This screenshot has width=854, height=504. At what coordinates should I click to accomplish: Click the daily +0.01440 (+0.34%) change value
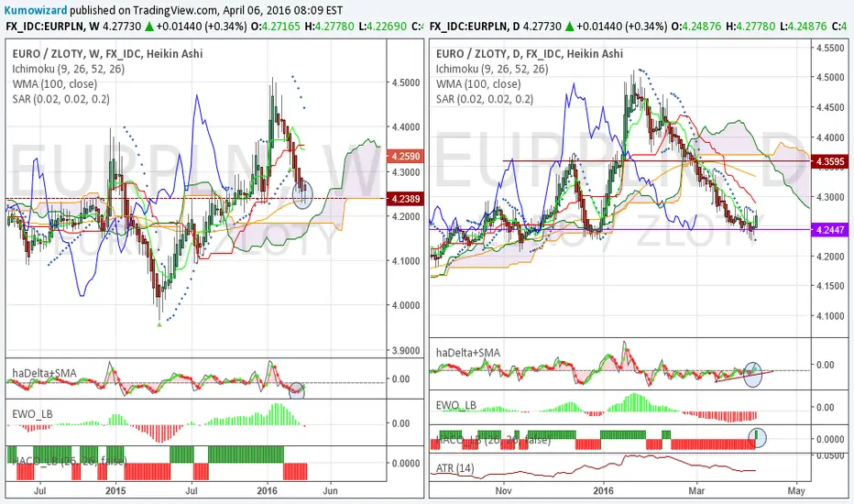622,27
